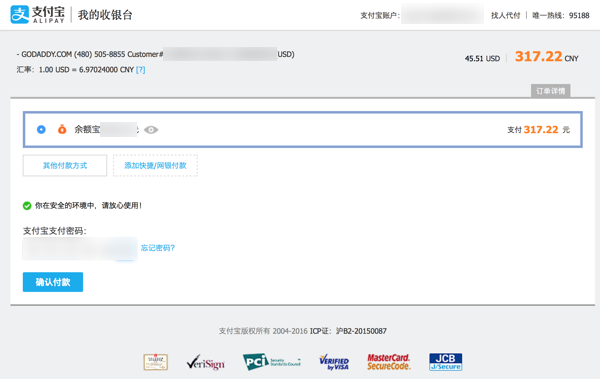Click the green security checkmark icon
Screen dimensions: 600x379
(x=27, y=206)
